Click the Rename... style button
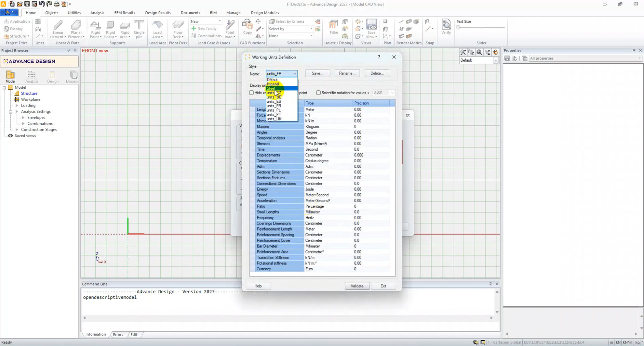 coord(347,73)
